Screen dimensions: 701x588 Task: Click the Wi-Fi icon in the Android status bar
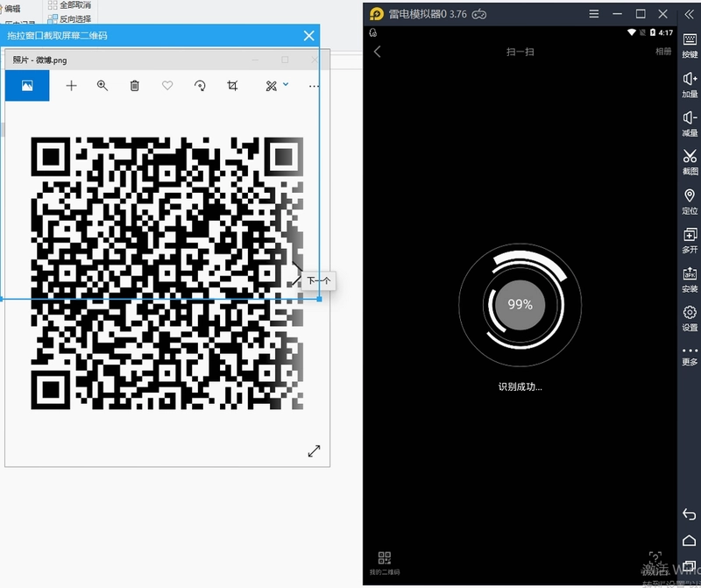coord(632,32)
